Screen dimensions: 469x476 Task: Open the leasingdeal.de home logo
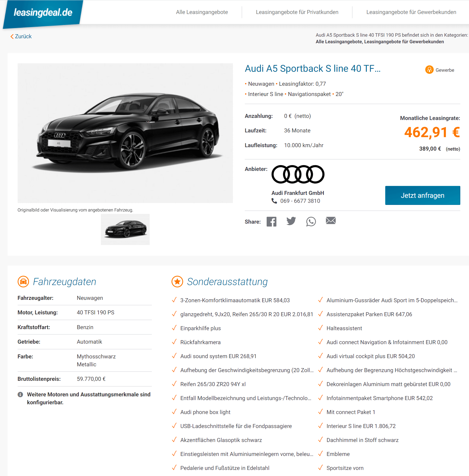[43, 13]
